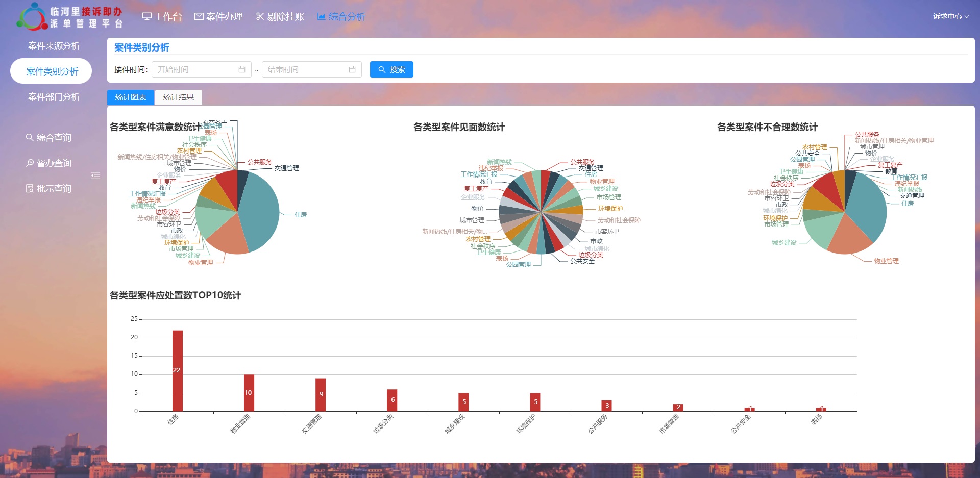Click the platform logo icon

click(x=33, y=17)
